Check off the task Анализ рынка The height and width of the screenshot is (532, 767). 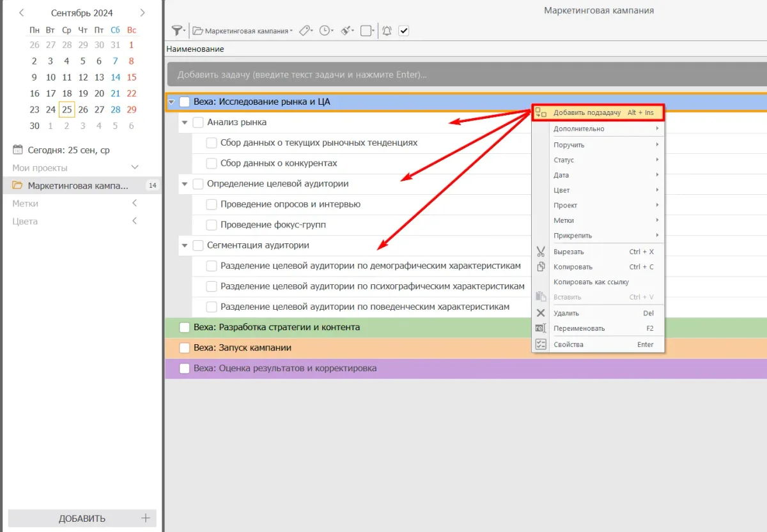point(198,122)
